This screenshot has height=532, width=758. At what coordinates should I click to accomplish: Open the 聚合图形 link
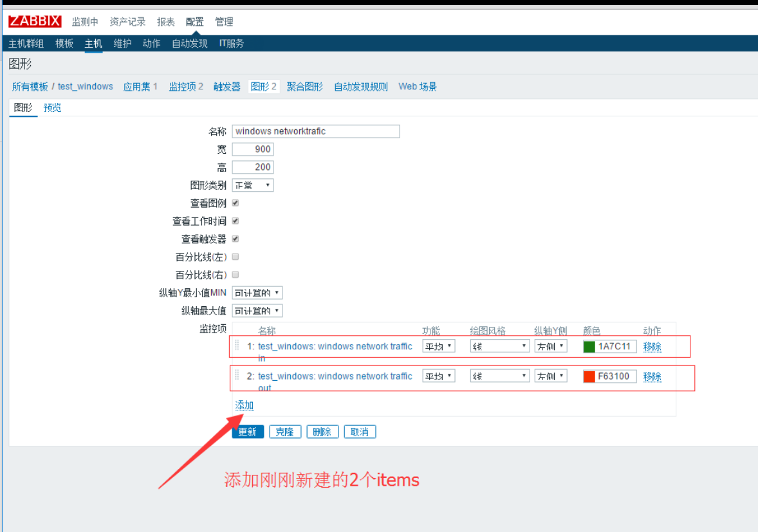304,86
